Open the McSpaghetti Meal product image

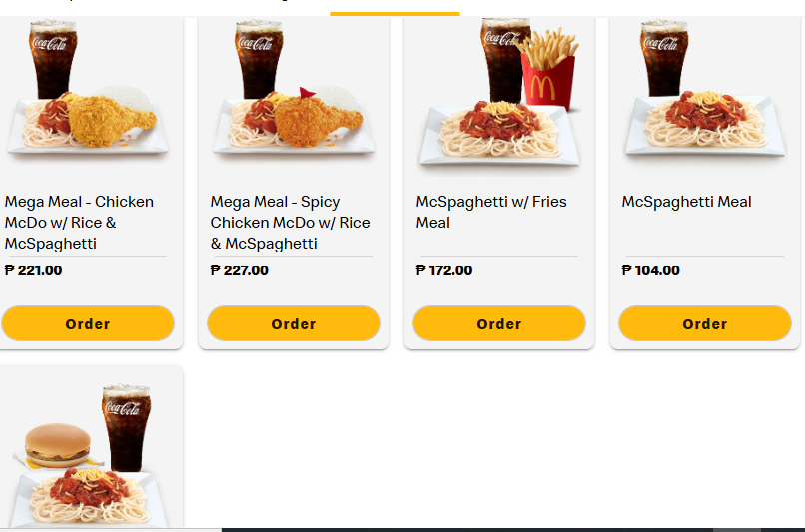[704, 95]
